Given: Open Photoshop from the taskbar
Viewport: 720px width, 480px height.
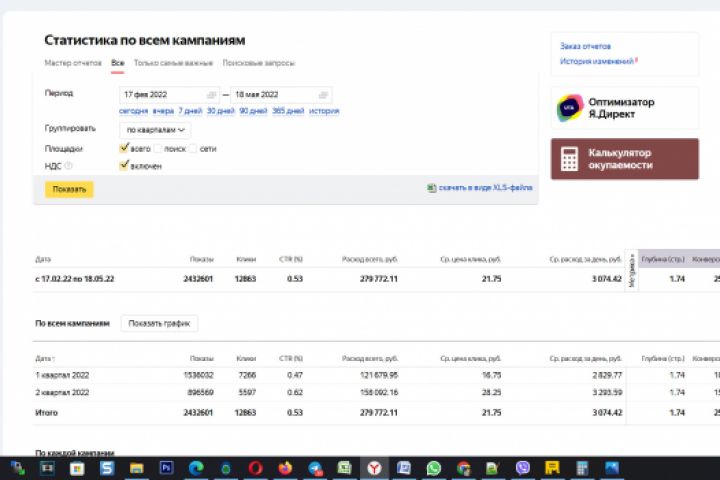Looking at the screenshot, I should [166, 468].
